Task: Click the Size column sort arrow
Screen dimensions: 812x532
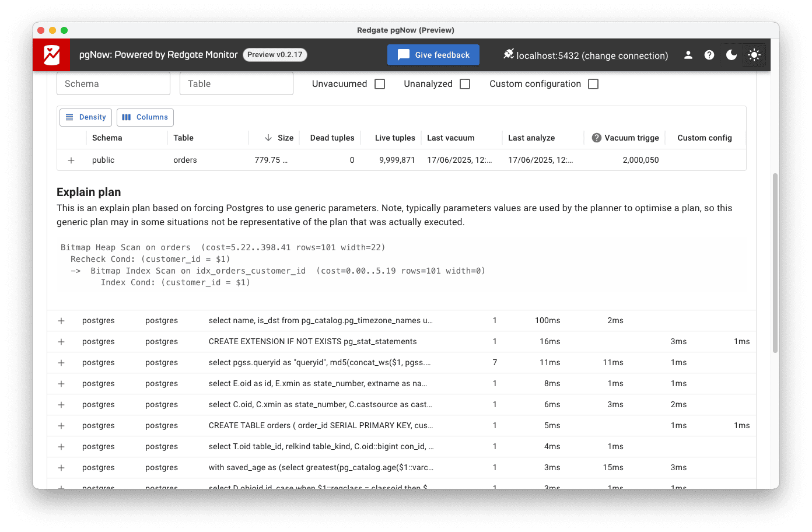Action: coord(268,138)
